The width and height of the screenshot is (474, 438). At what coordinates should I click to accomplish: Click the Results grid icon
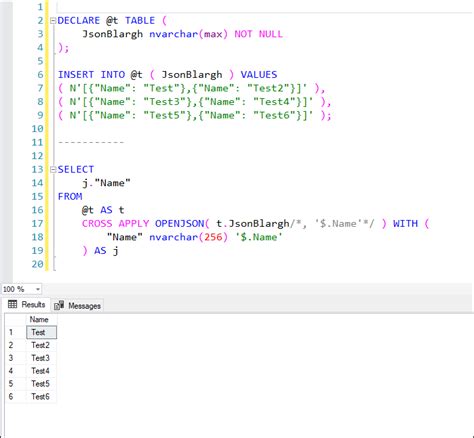click(x=12, y=304)
